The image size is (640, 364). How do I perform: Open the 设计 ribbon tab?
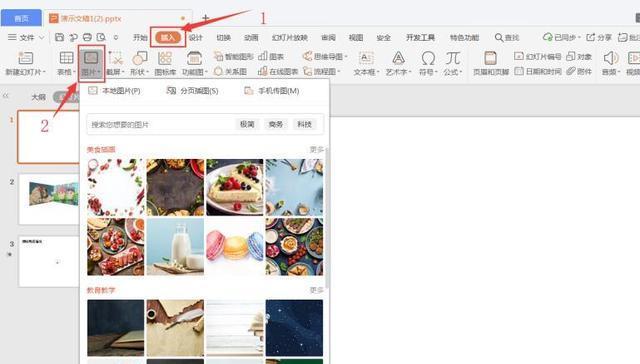tap(196, 38)
